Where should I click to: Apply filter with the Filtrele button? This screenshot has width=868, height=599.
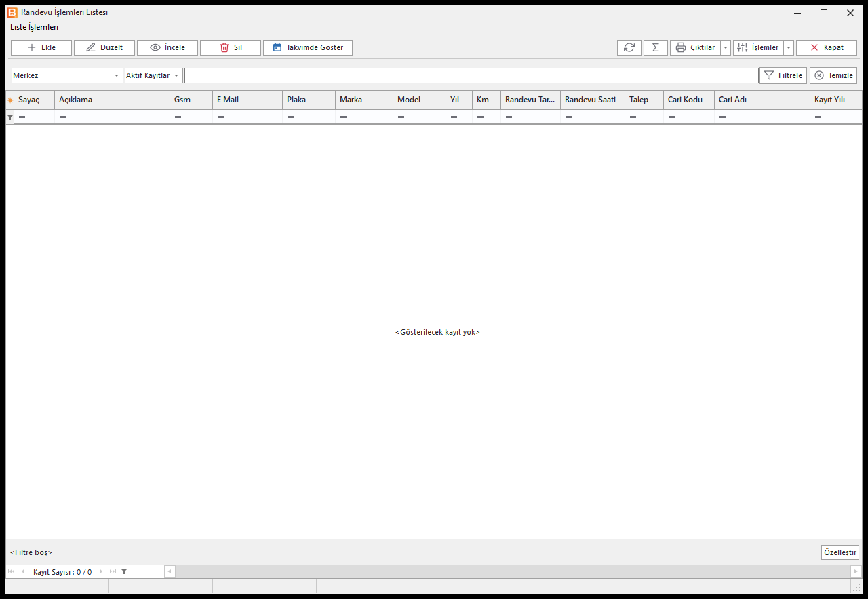(x=783, y=75)
